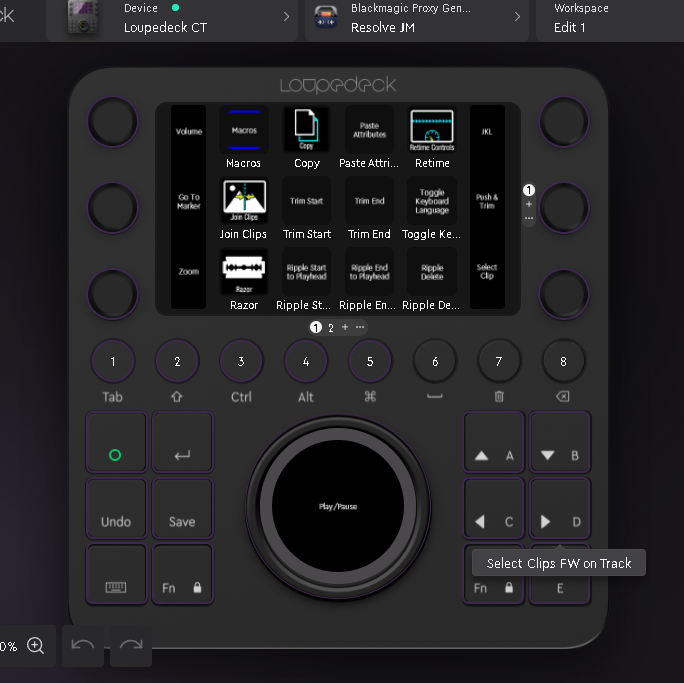Select Toggle Keyboard Language touch button
This screenshot has width=684, height=683.
click(432, 201)
